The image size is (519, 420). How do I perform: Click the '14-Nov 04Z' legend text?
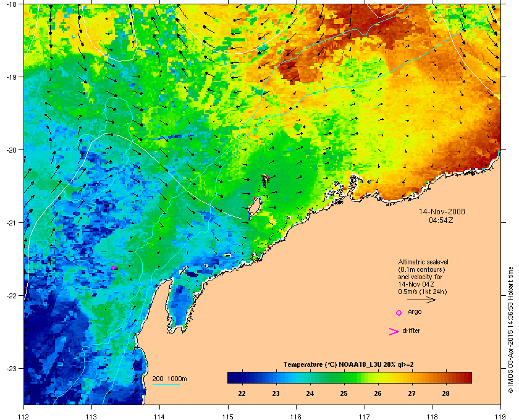(x=416, y=284)
